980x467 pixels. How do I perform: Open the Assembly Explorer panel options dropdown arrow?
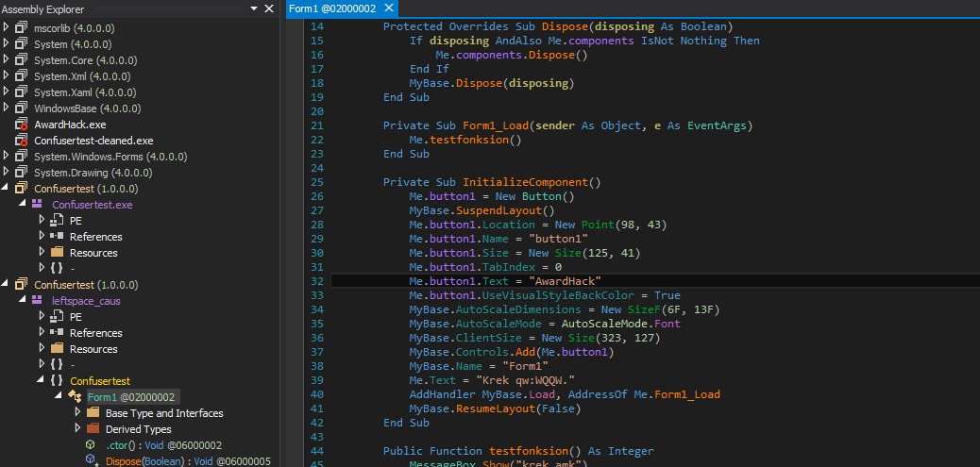[254, 8]
